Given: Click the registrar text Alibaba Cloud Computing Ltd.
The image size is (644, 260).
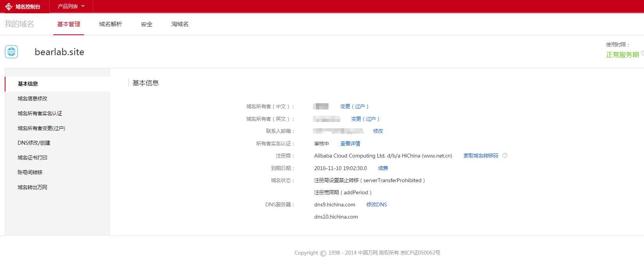Looking at the screenshot, I should coord(383,156).
